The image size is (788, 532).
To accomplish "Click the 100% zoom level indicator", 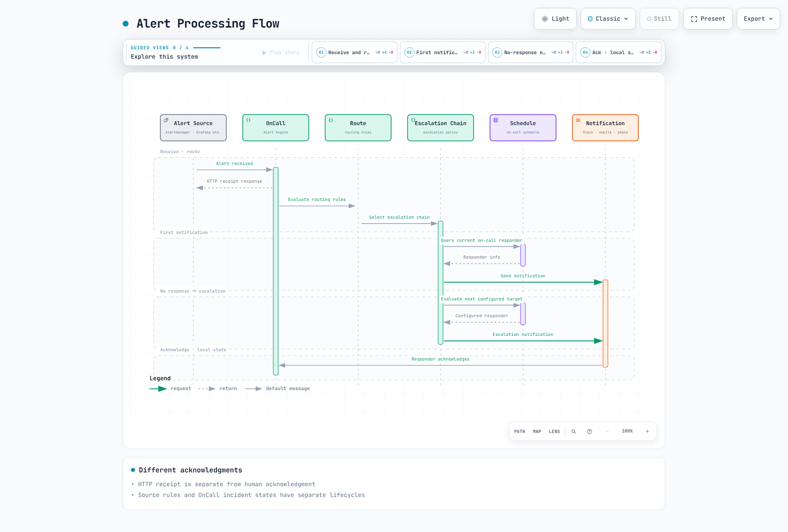I will (627, 432).
